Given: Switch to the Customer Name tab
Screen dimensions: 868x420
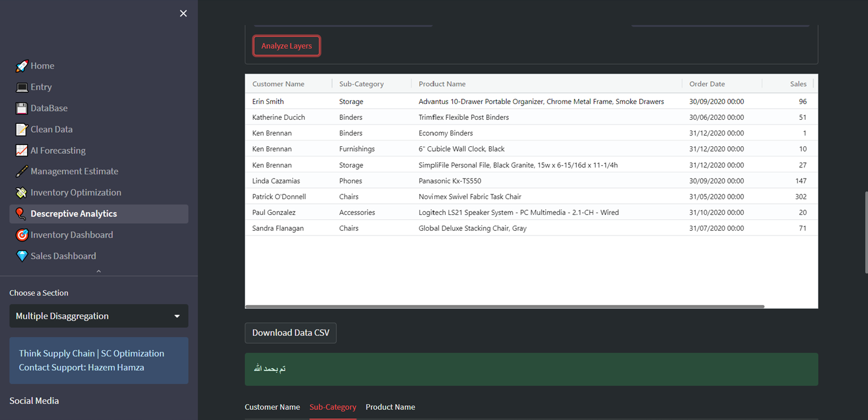Looking at the screenshot, I should pyautogui.click(x=272, y=407).
